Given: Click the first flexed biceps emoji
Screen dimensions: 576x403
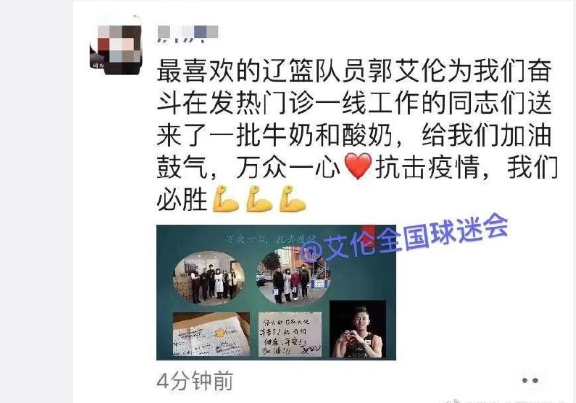Looking at the screenshot, I should point(226,199).
